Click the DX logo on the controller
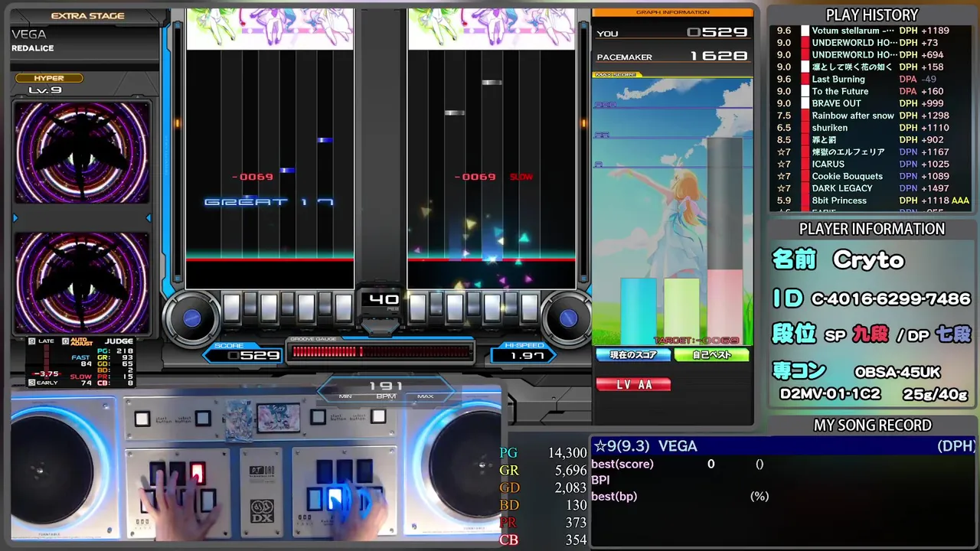The width and height of the screenshot is (980, 551). click(x=262, y=510)
